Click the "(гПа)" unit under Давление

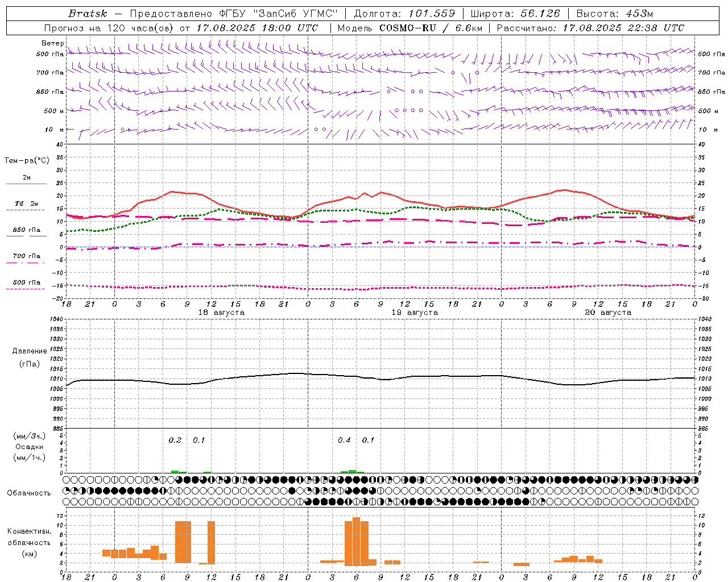pyautogui.click(x=30, y=364)
